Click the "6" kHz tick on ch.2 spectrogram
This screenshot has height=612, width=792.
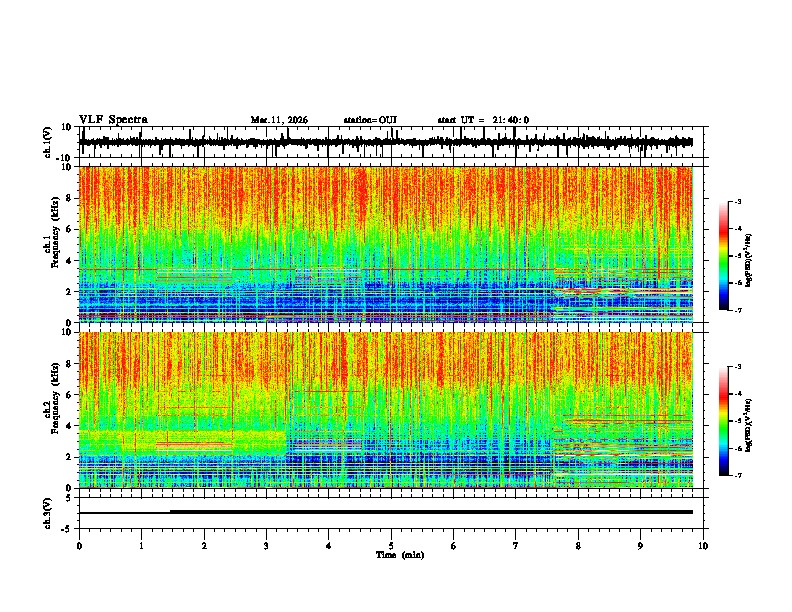click(69, 395)
